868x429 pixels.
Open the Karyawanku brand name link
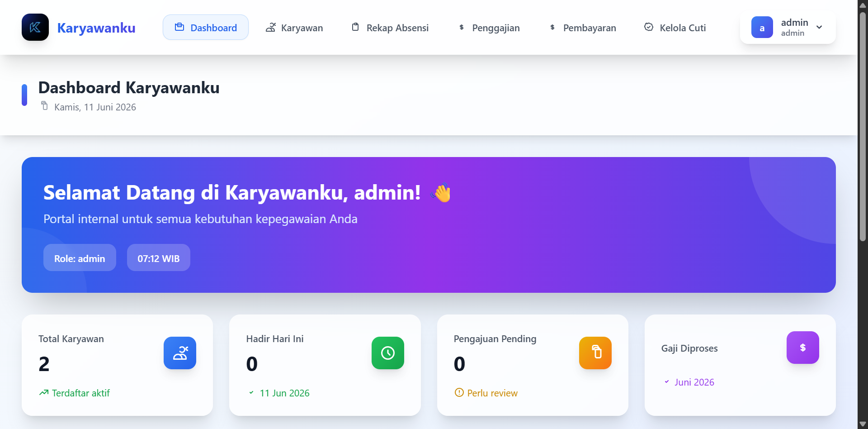point(96,28)
